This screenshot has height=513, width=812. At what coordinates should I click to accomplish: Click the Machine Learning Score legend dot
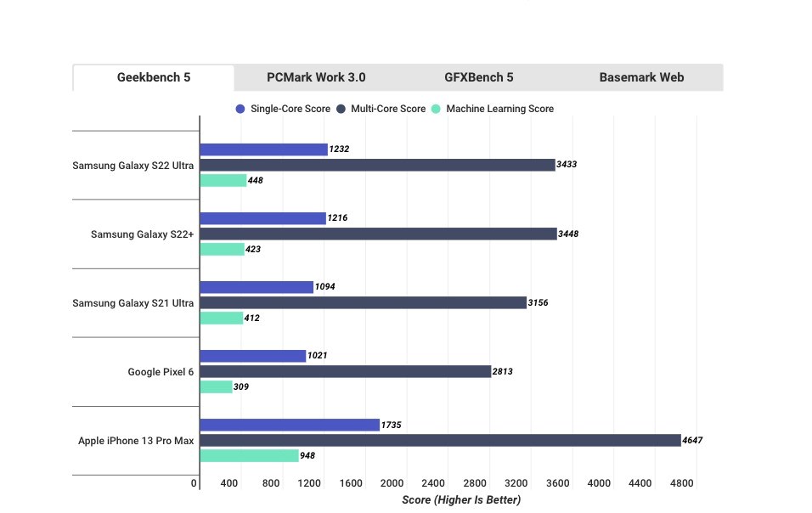pyautogui.click(x=436, y=109)
